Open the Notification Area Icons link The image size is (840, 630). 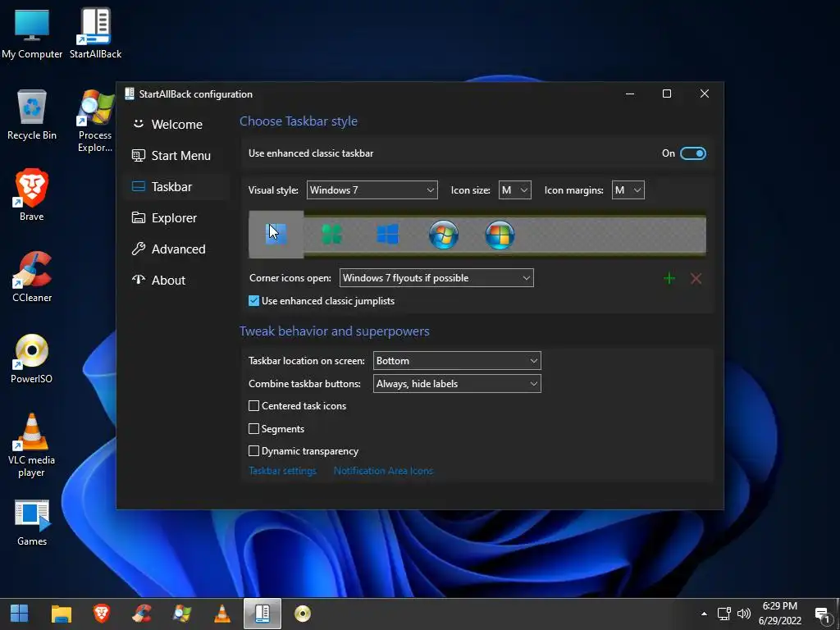[x=384, y=471]
